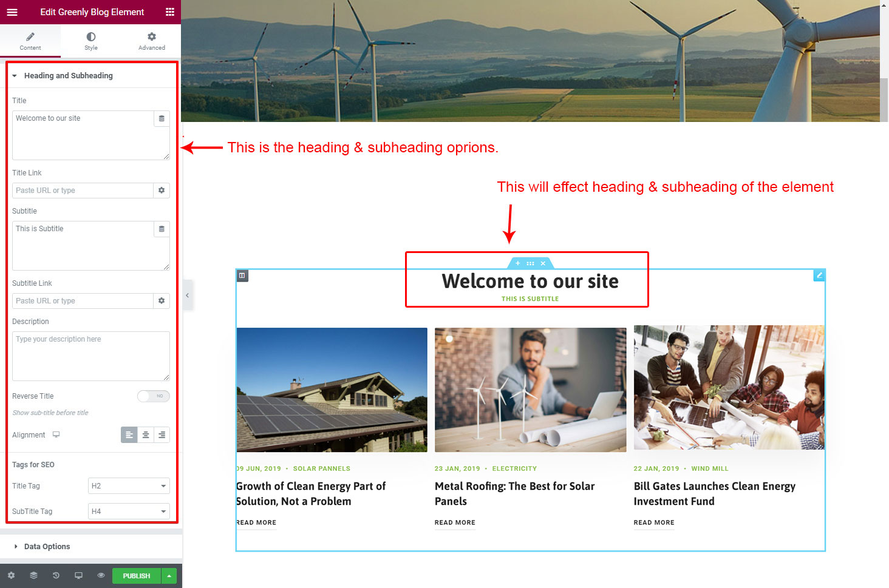The width and height of the screenshot is (889, 588).
Task: Set alignment to right
Action: click(x=162, y=435)
